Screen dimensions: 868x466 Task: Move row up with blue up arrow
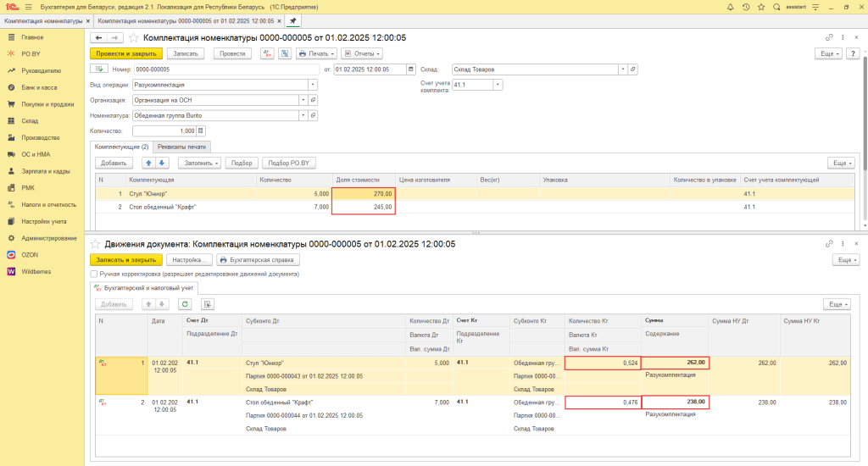pyautogui.click(x=149, y=163)
